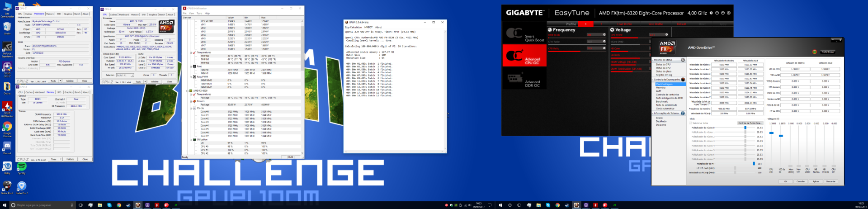This screenshot has width=868, height=209.
Task: Click the green status indicator in AMD OverDrive
Action: tap(815, 52)
